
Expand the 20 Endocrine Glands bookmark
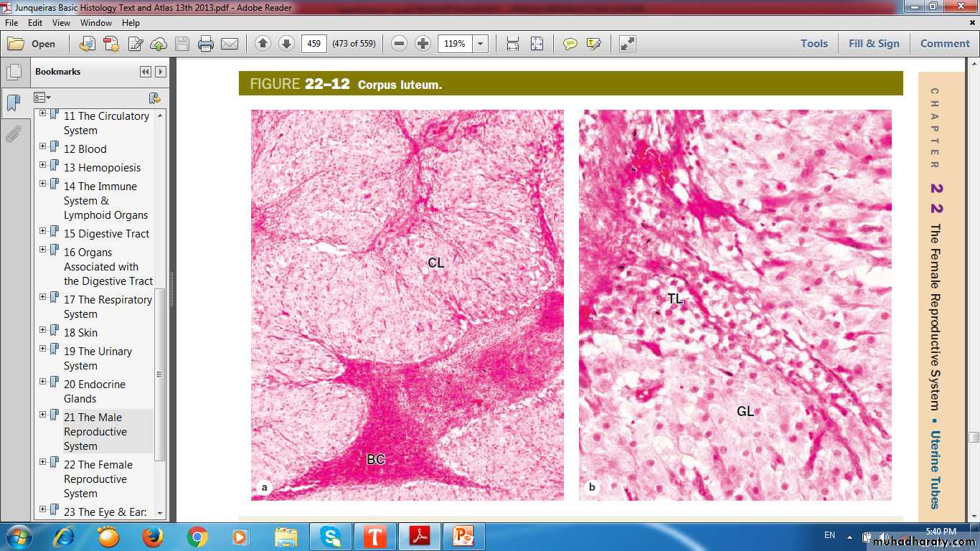pyautogui.click(x=43, y=382)
